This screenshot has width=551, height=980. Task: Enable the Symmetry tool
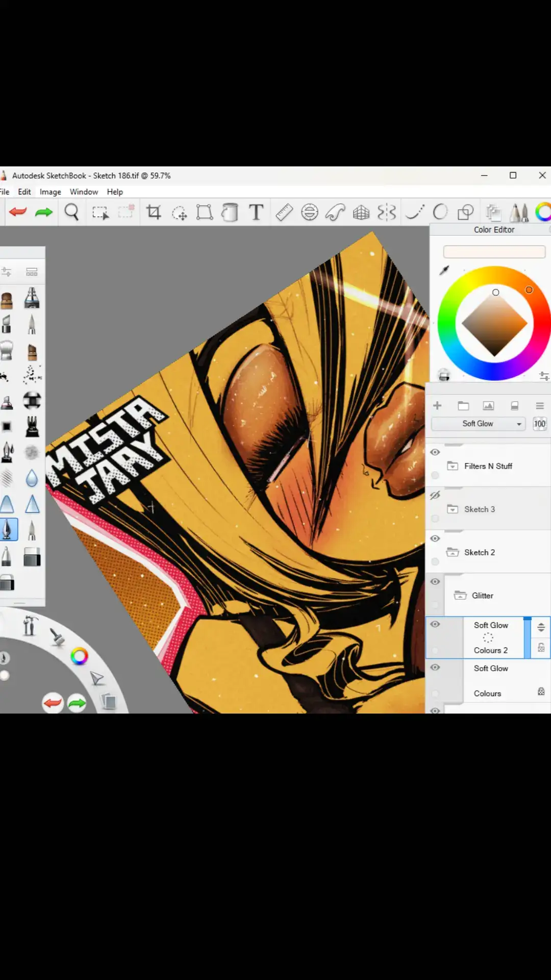click(x=387, y=212)
